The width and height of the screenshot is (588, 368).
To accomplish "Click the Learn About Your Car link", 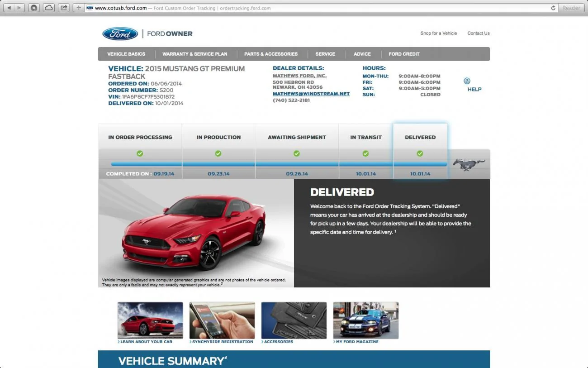I will coord(145,342).
